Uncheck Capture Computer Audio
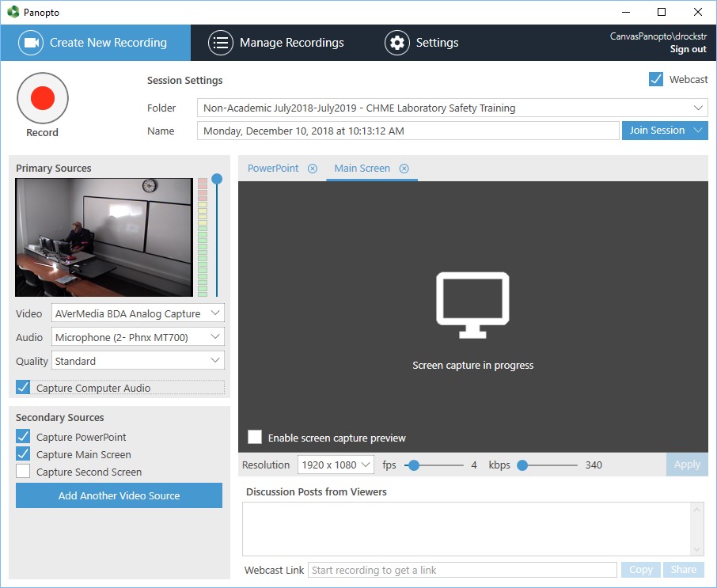 pyautogui.click(x=23, y=387)
